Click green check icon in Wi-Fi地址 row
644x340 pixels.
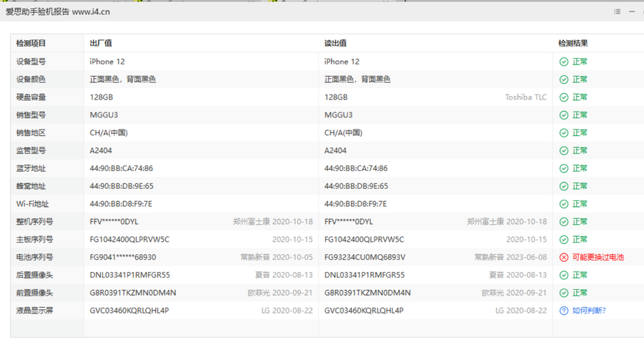click(564, 204)
